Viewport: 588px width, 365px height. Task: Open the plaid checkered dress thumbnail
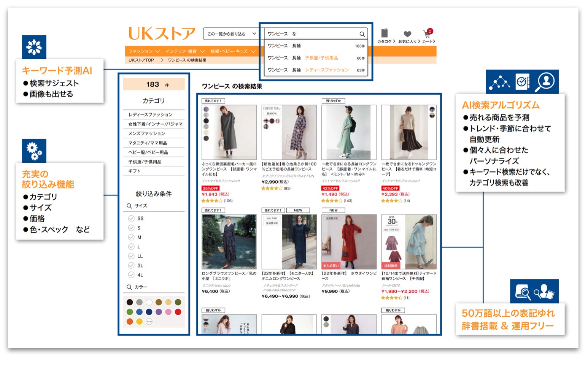[x=289, y=132]
